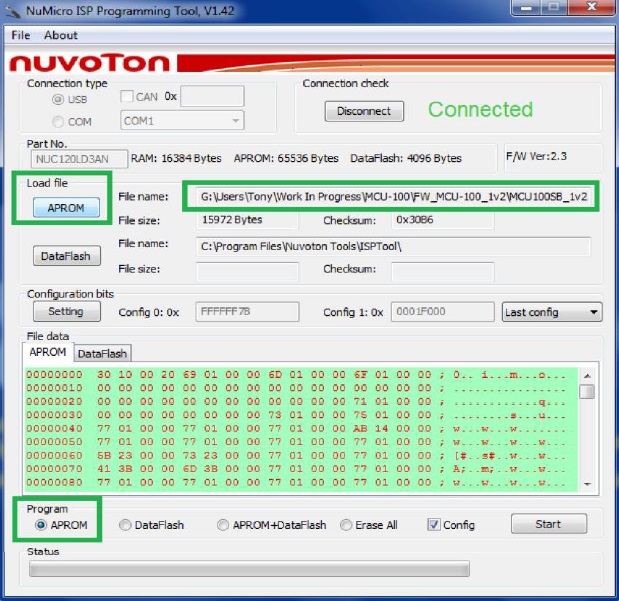The image size is (619, 601).
Task: Click the APROM: 65536 Bytes text
Action: click(x=286, y=159)
